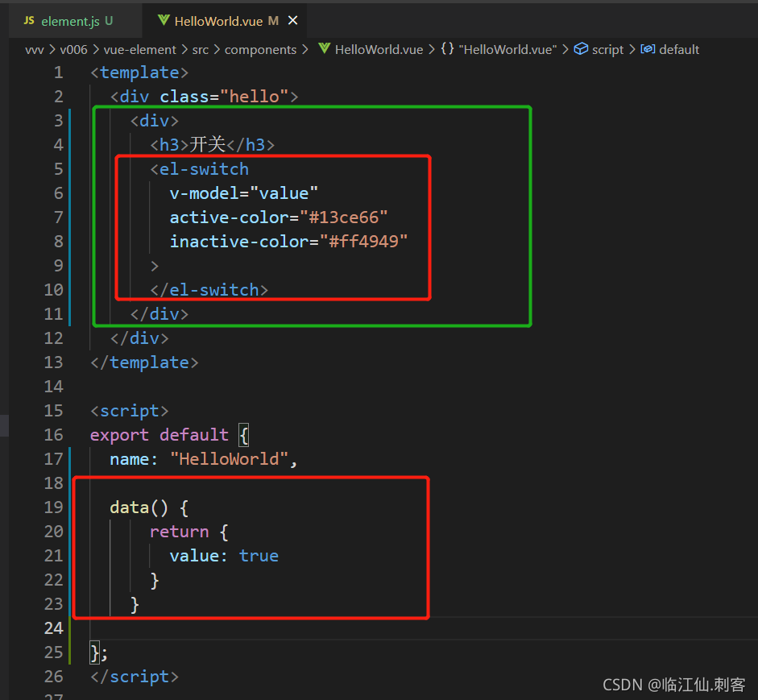Click line number 1 in the gutter
This screenshot has width=758, height=700.
coord(59,72)
